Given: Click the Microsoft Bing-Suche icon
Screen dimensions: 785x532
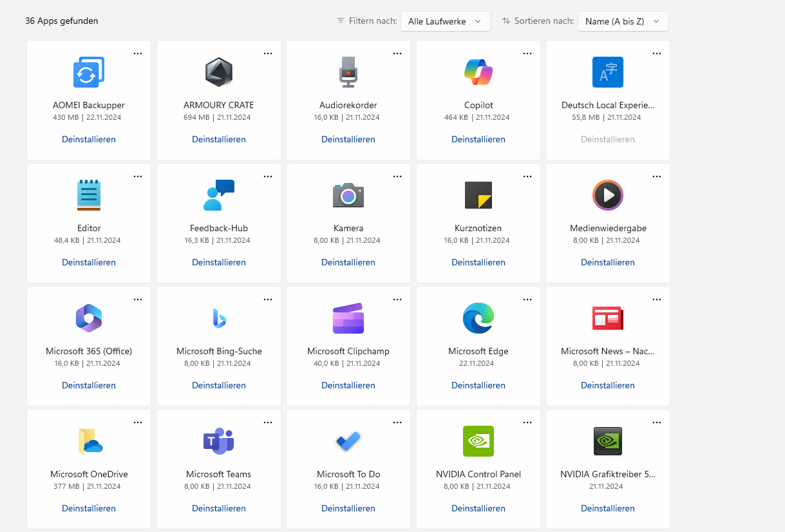Looking at the screenshot, I should point(219,318).
